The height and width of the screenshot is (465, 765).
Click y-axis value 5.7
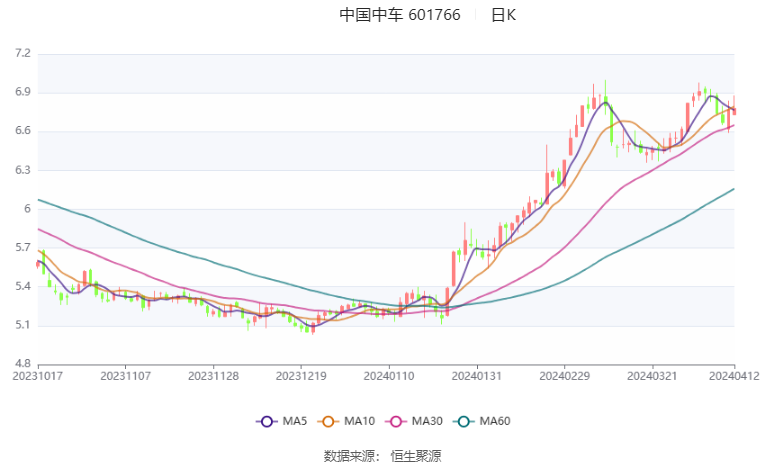click(23, 247)
